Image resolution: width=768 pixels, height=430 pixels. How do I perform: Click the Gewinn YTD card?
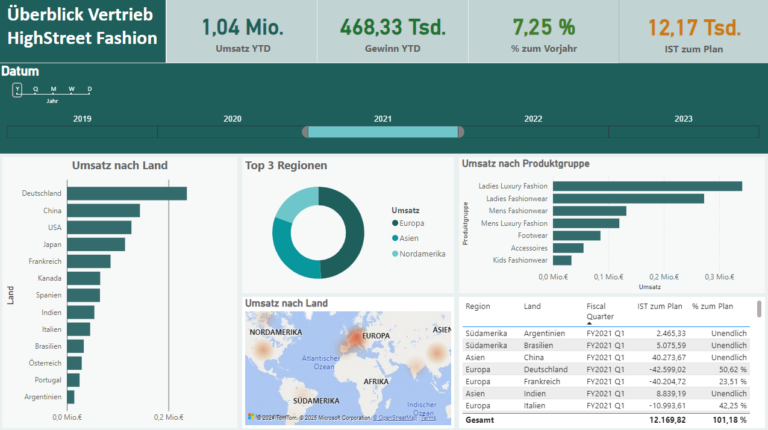[393, 31]
